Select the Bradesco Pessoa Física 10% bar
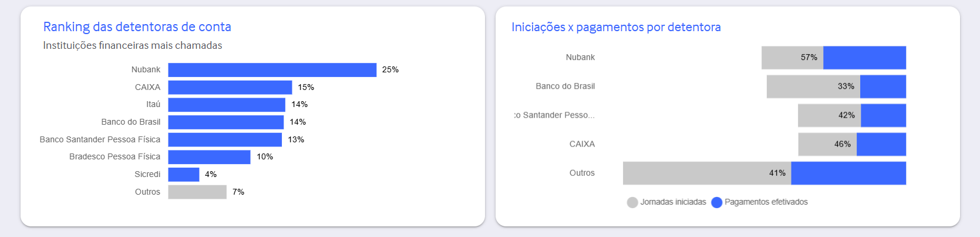The image size is (980, 237). pos(209,157)
